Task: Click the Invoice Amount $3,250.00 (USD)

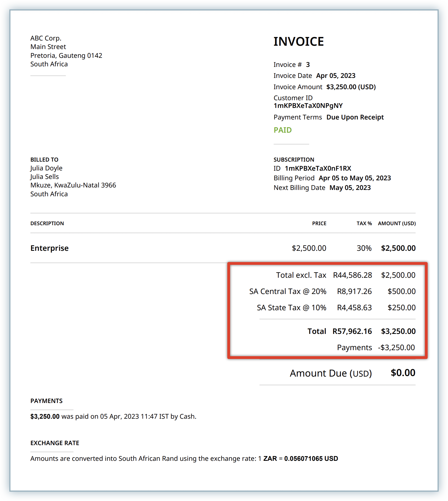Action: tap(351, 87)
